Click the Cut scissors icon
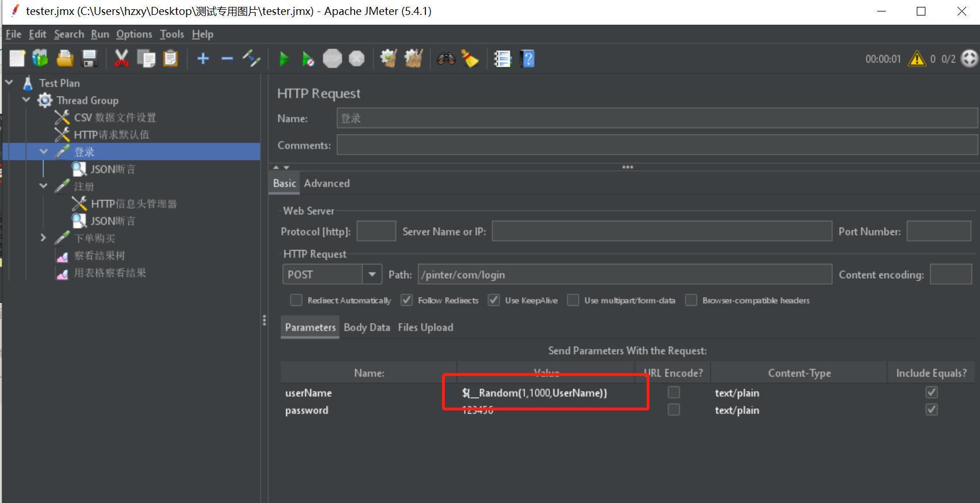Screen dimensions: 980x503 [121, 59]
